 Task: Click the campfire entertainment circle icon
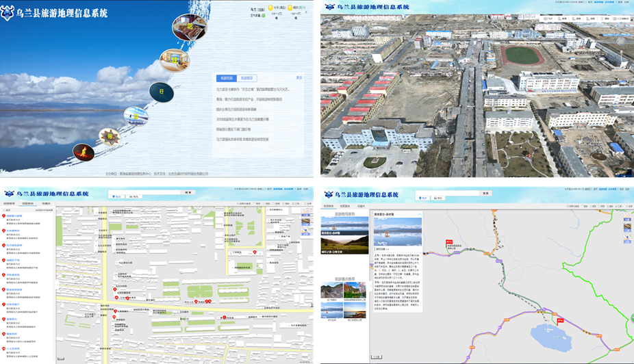[x=84, y=153]
